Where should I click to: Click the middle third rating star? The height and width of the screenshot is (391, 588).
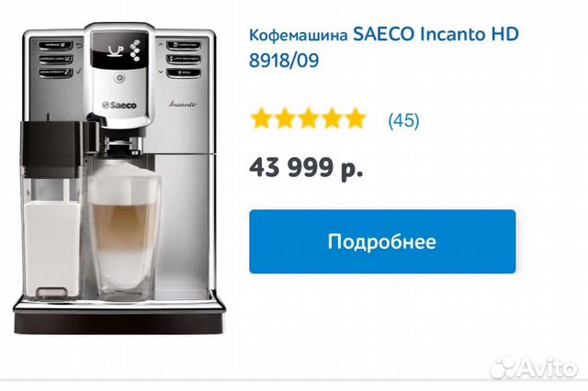tap(309, 118)
